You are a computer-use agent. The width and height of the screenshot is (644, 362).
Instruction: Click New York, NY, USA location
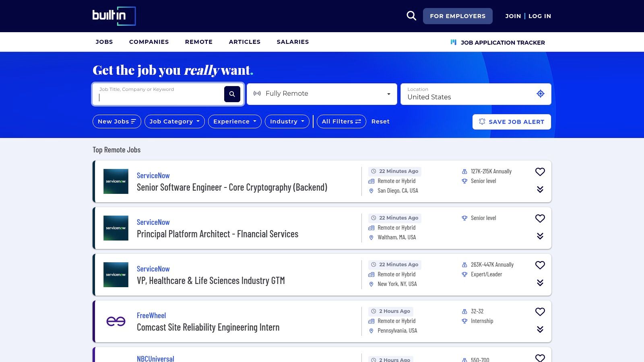[397, 284]
